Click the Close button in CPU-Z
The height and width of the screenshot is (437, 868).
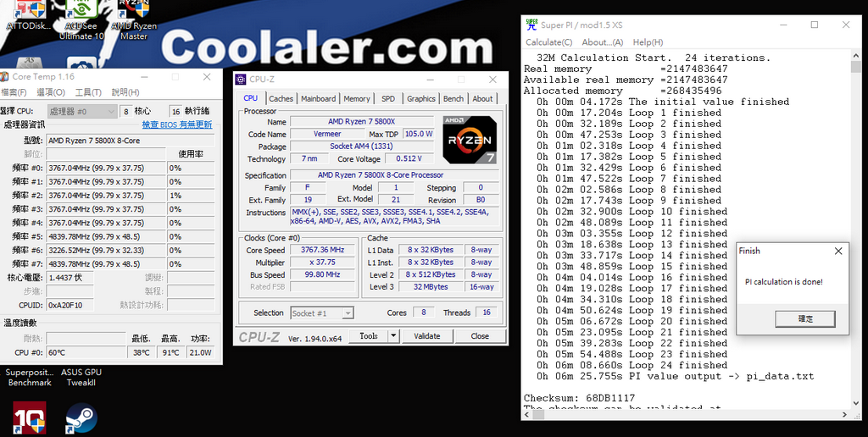click(480, 335)
